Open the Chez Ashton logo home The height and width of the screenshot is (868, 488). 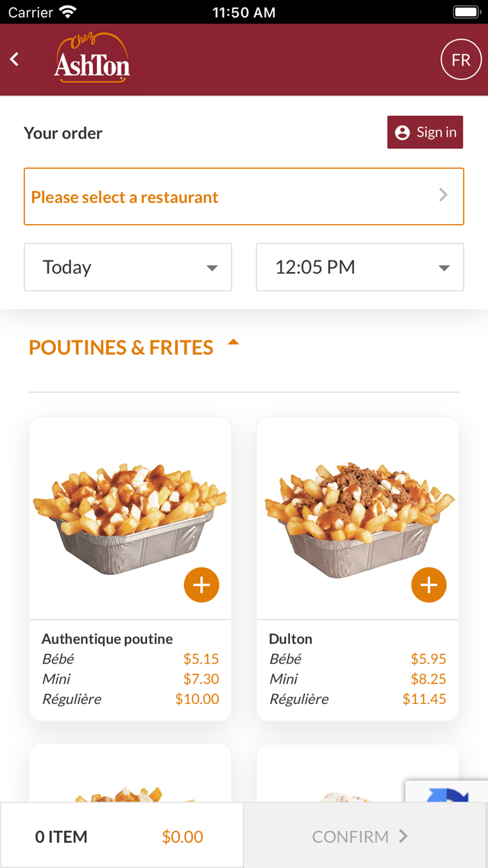pos(92,60)
